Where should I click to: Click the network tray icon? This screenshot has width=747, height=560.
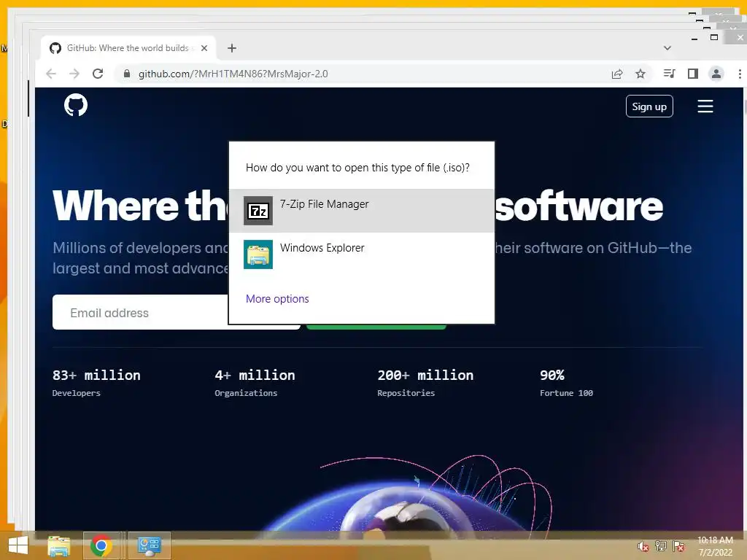[661, 546]
